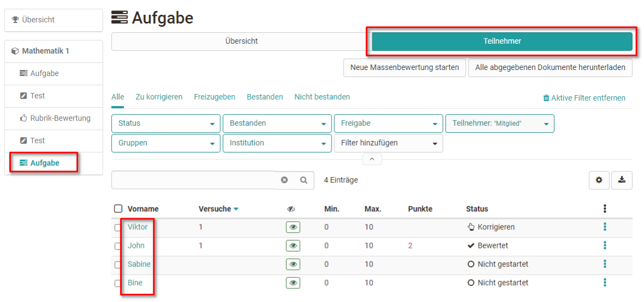Image resolution: width=644 pixels, height=302 pixels.
Task: Open participant John's link
Action: [x=136, y=246]
